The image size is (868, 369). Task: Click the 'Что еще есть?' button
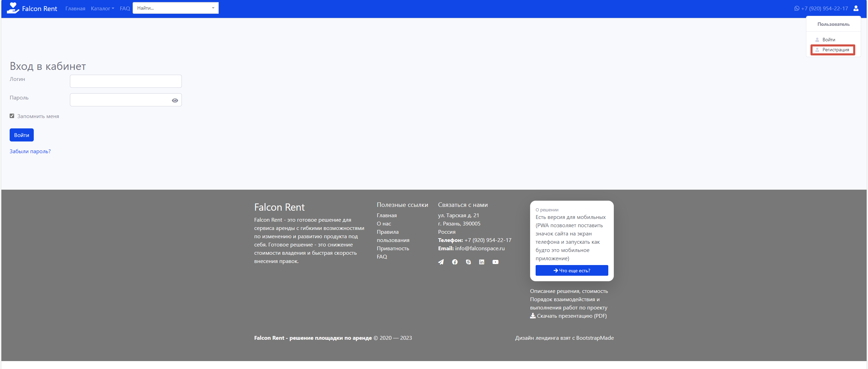(x=571, y=271)
